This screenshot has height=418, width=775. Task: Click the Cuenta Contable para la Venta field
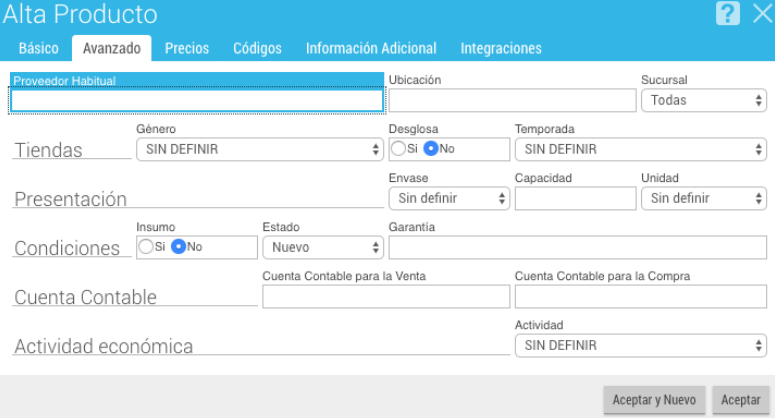pos(386,296)
